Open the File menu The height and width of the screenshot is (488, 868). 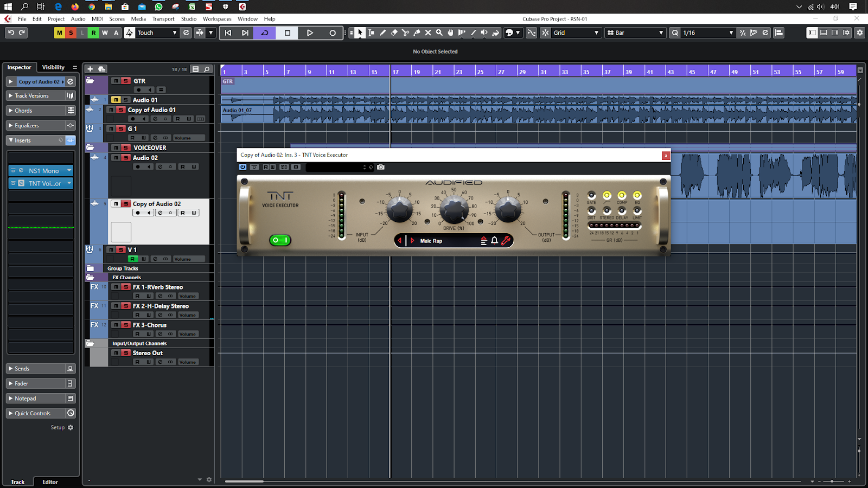pyautogui.click(x=22, y=18)
